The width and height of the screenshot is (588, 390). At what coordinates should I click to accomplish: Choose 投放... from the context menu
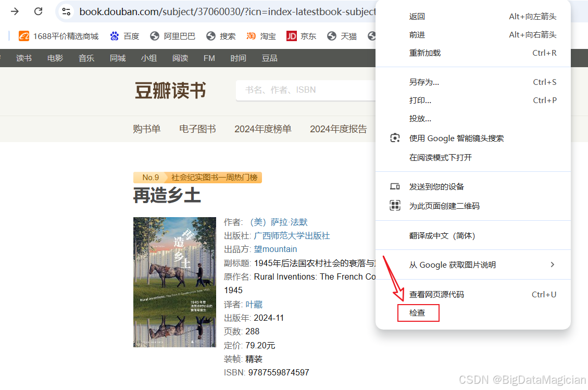[473, 119]
